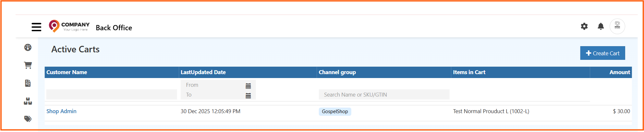Open the From date calendar picker
The image size is (644, 132).
[248, 86]
